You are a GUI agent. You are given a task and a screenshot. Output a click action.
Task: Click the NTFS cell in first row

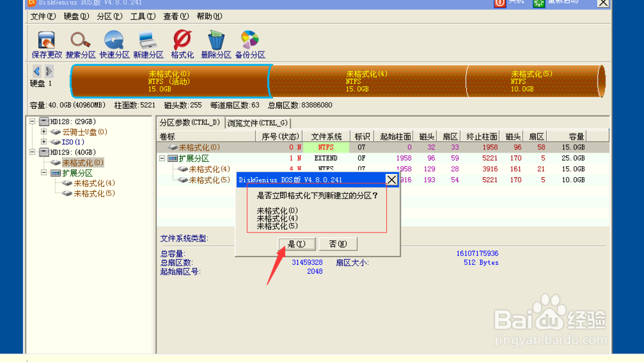(326, 147)
